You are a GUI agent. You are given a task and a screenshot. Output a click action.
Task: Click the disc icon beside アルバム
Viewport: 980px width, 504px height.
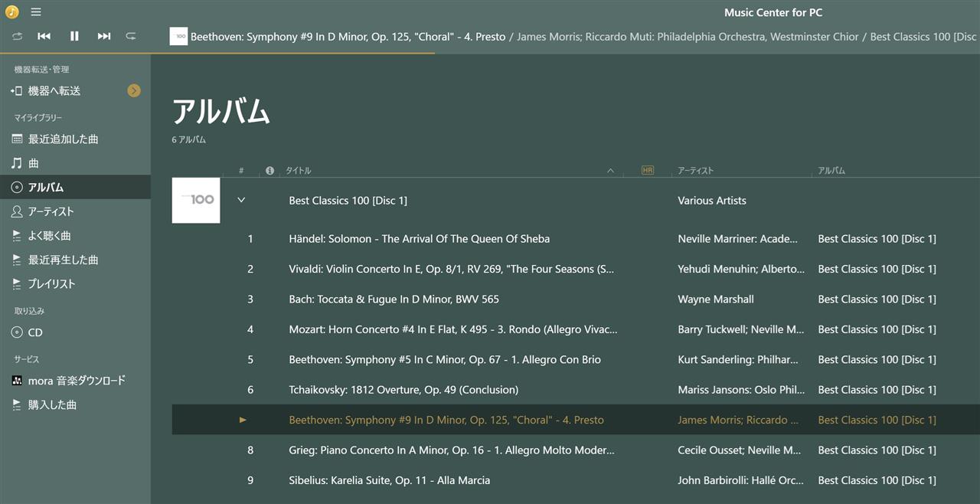(17, 187)
